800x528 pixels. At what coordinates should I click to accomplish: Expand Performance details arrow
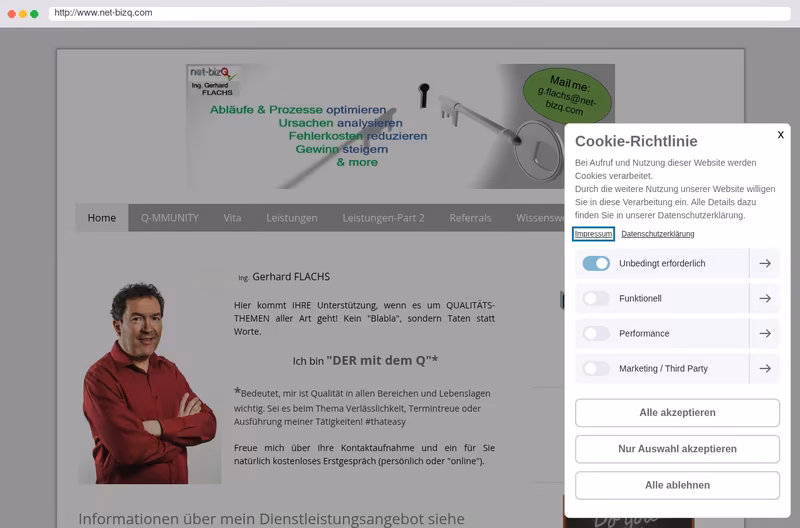(765, 334)
